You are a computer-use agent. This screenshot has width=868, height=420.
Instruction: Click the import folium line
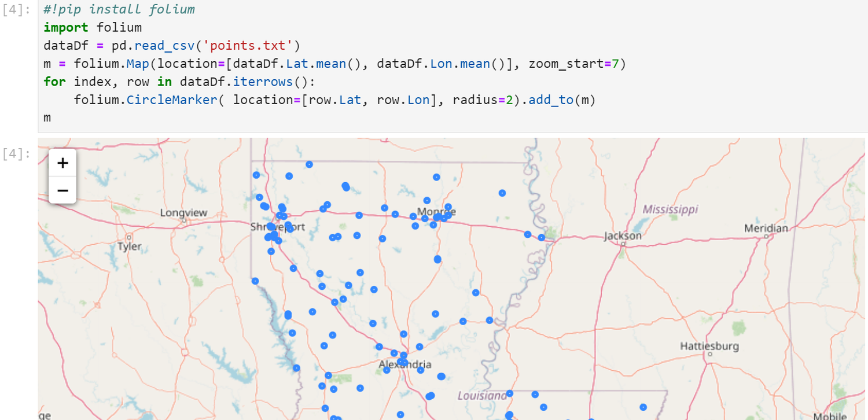click(x=93, y=27)
